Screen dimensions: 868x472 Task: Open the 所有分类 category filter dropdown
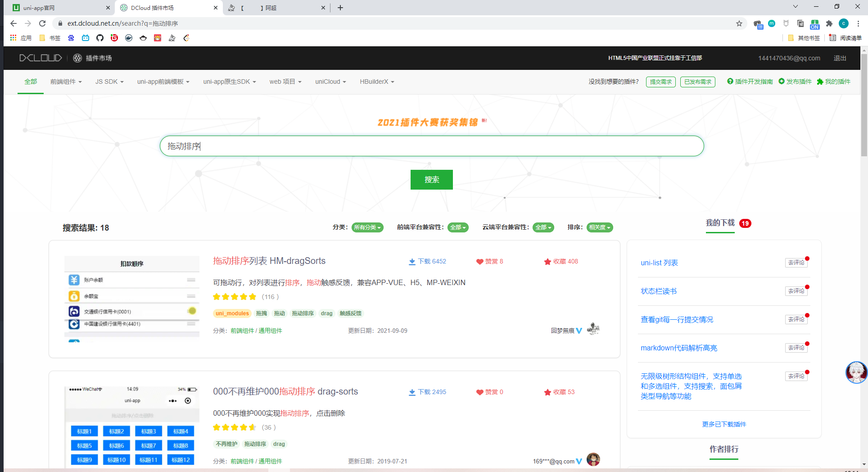point(367,227)
